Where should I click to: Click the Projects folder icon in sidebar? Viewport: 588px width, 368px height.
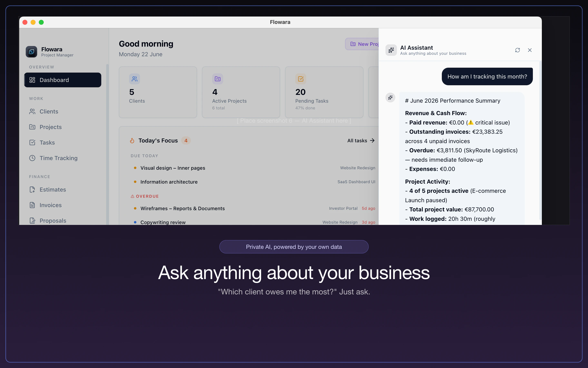pos(32,127)
